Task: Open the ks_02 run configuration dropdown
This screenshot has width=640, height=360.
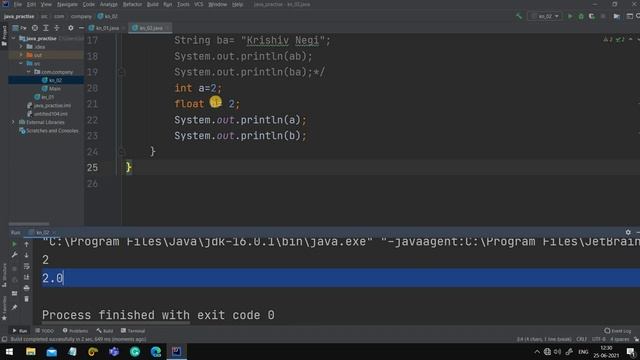Action: [x=545, y=16]
